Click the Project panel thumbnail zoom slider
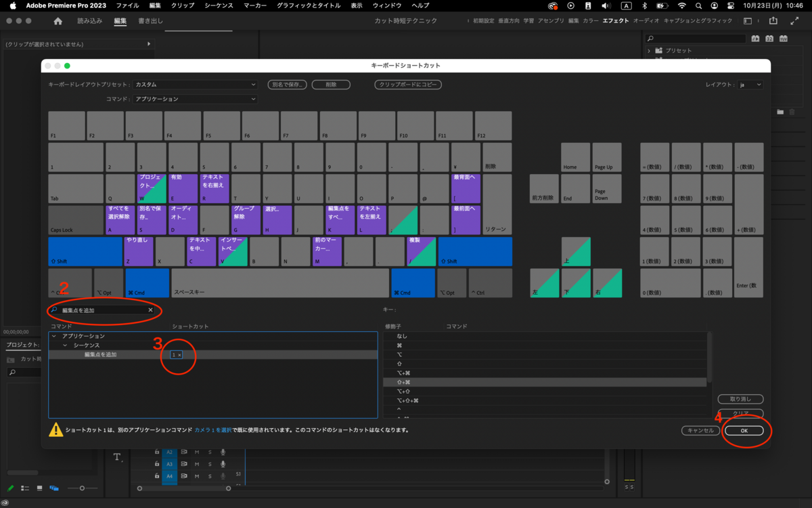The height and width of the screenshot is (508, 812). (x=83, y=488)
